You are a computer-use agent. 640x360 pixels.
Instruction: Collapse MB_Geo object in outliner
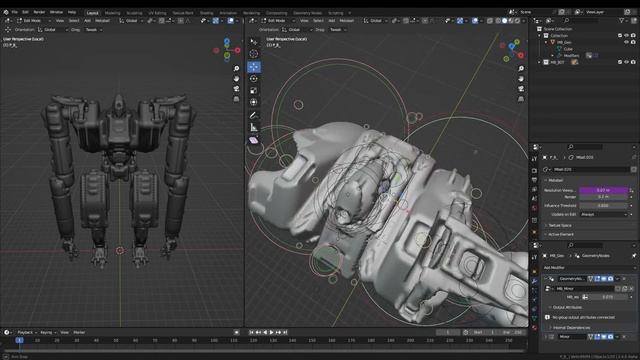[x=546, y=42]
